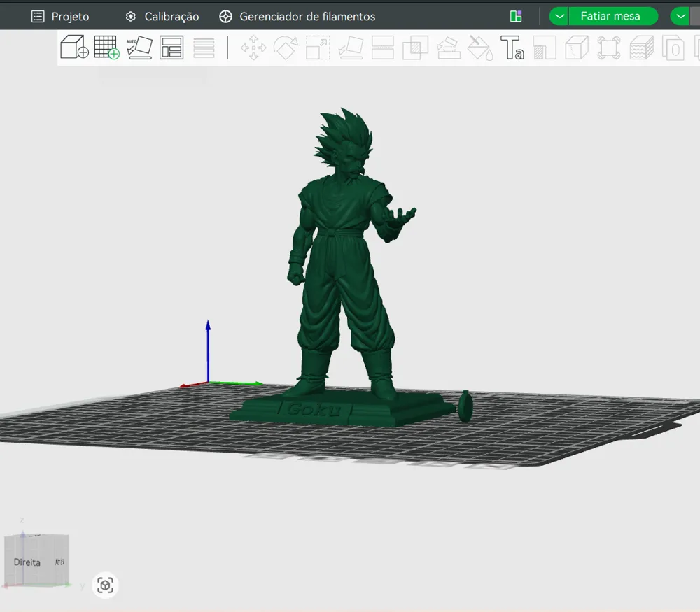Switch to the Calibração tab
Image resolution: width=700 pixels, height=612 pixels.
click(162, 17)
